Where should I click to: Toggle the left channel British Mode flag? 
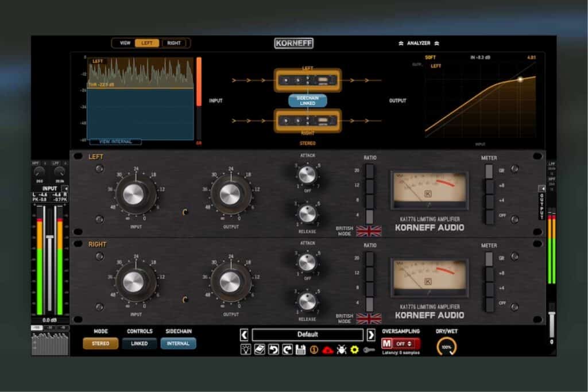369,231
